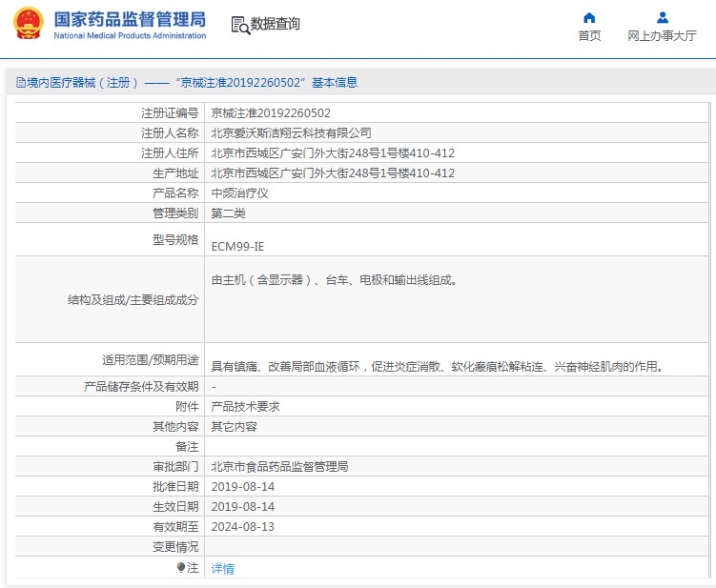Select expiry date 2024-08-13
Image resolution: width=716 pixels, height=588 pixels.
tap(243, 527)
